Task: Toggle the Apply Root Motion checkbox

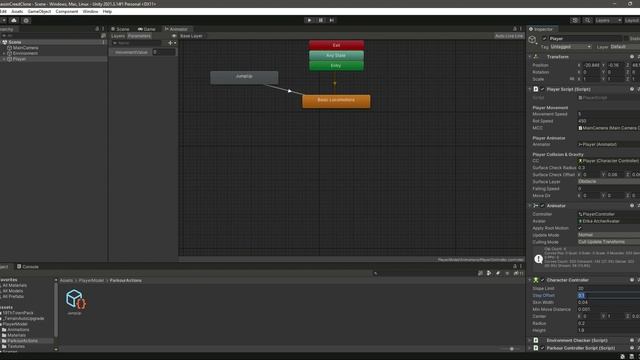Action: (580, 228)
